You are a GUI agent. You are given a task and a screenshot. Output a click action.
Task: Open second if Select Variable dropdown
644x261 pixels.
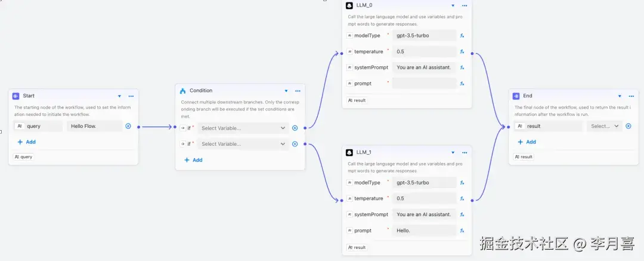coord(243,144)
